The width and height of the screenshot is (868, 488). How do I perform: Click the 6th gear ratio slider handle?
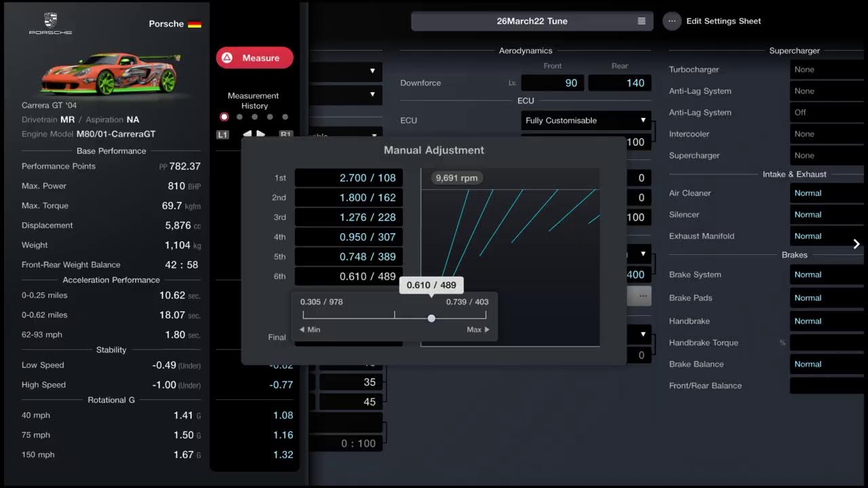[431, 318]
